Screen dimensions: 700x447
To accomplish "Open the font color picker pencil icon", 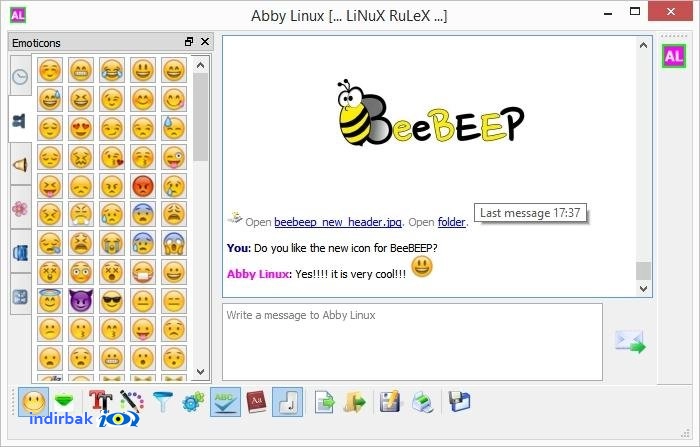I will point(131,401).
